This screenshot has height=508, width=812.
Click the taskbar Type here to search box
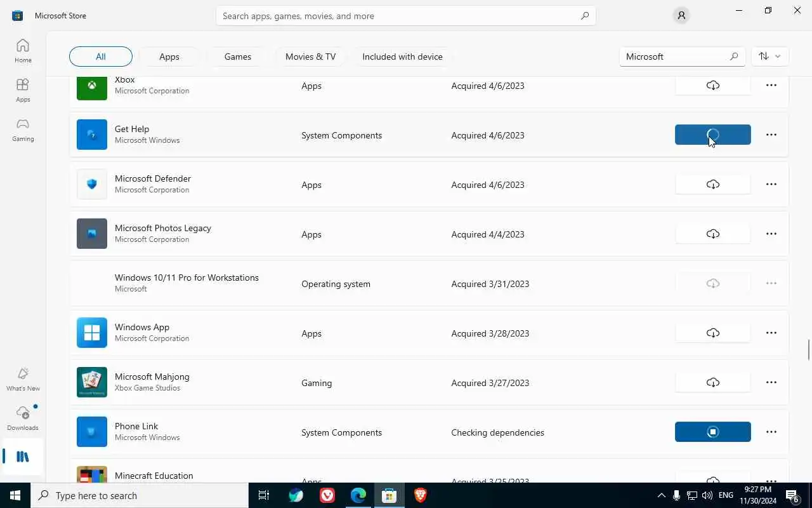(140, 495)
